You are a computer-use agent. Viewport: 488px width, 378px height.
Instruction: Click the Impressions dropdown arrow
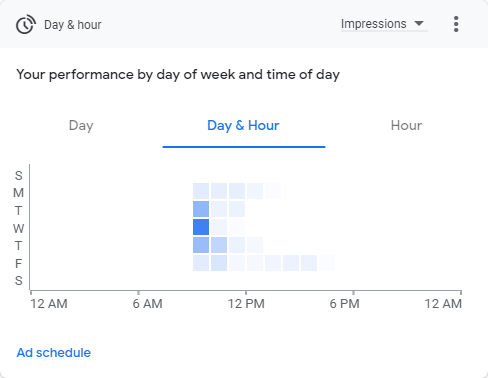click(x=419, y=24)
